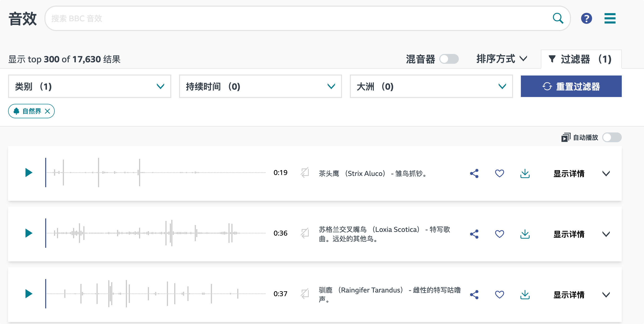Open the 持续时间 (0) dropdown
The image size is (644, 324).
point(260,86)
